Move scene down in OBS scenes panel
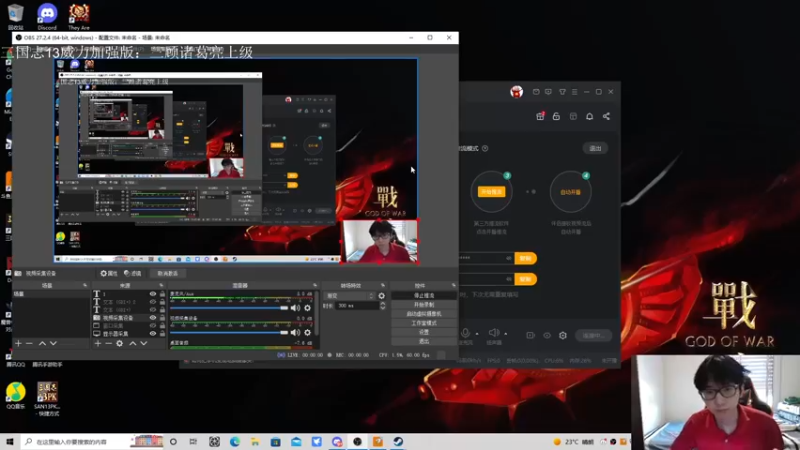The image size is (800, 450). pos(53,343)
